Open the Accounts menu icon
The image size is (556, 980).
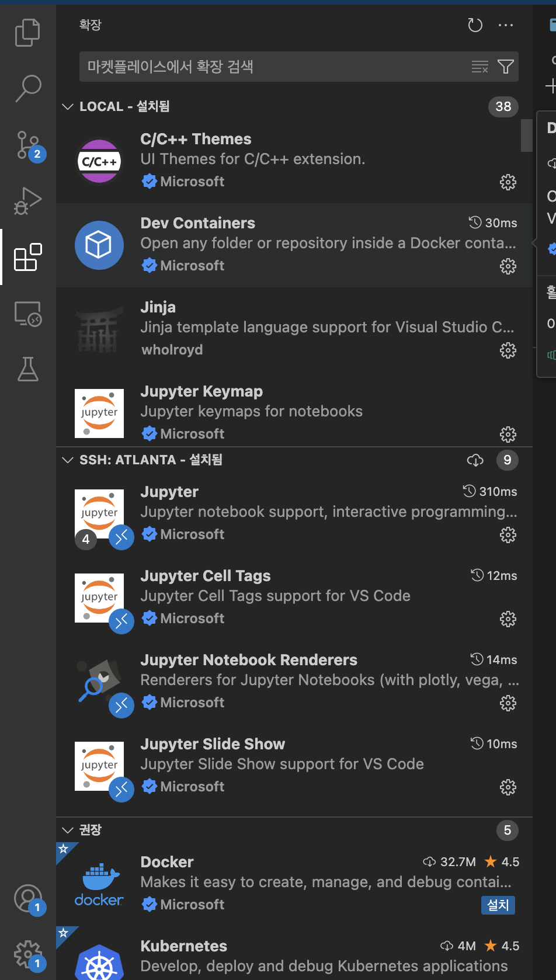click(27, 898)
